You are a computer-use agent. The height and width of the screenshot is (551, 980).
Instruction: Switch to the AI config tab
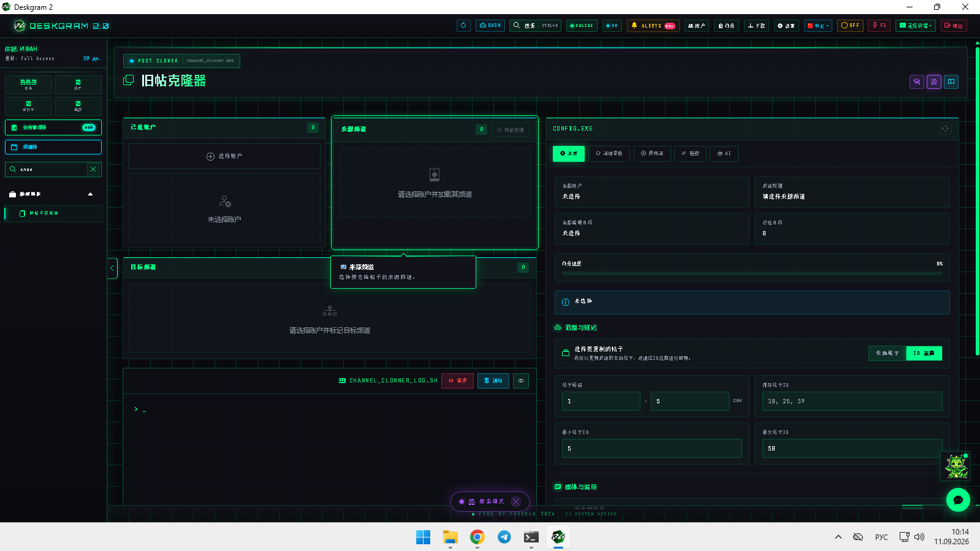click(x=724, y=153)
